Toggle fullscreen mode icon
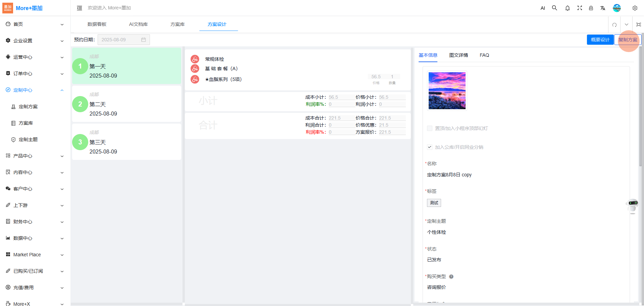644x306 pixels. click(x=579, y=8)
